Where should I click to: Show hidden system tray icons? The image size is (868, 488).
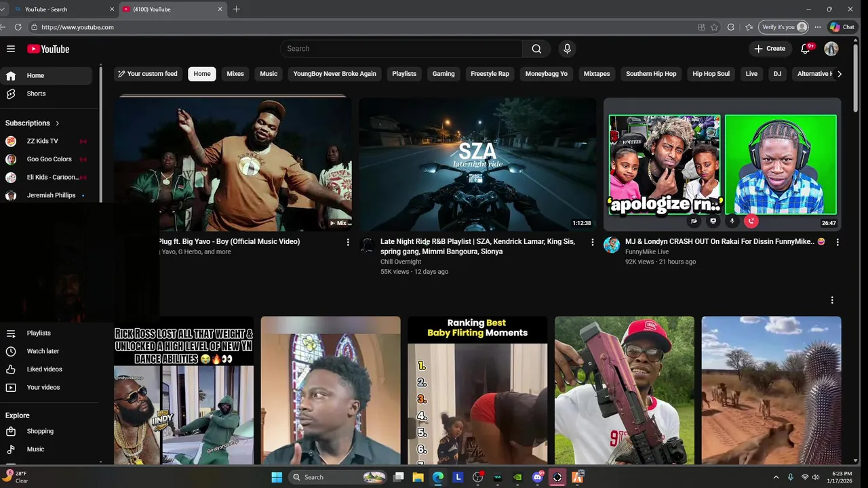pos(776,477)
